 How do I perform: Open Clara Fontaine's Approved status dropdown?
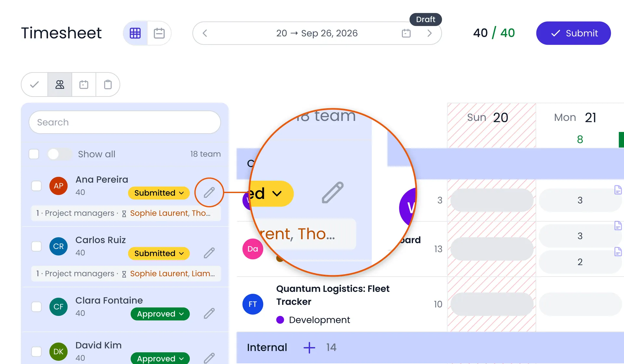point(160,314)
